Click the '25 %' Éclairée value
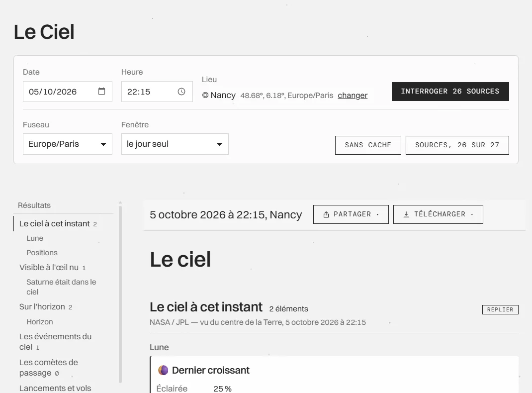Viewport: 532px width, 393px height. tap(223, 389)
